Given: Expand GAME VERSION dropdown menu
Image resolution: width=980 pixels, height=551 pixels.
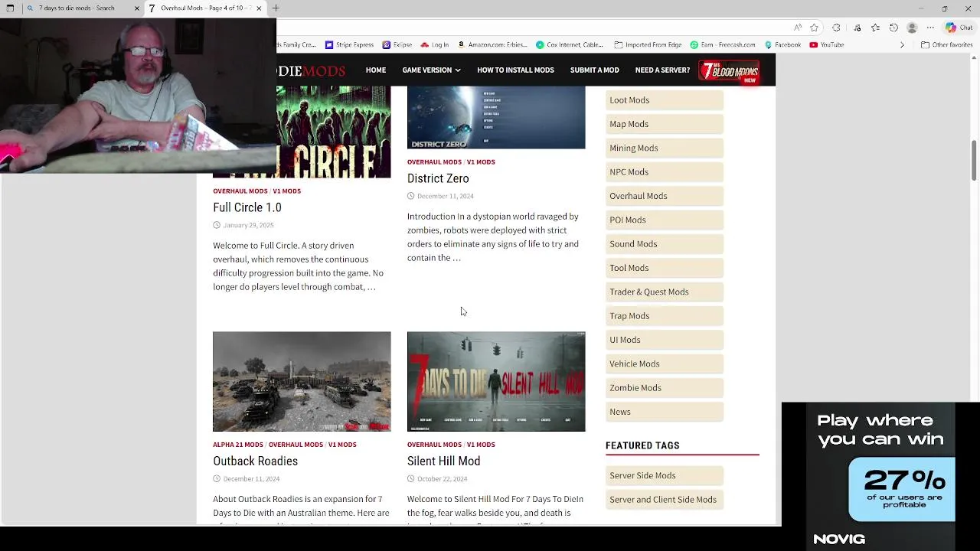Looking at the screenshot, I should 431,70.
